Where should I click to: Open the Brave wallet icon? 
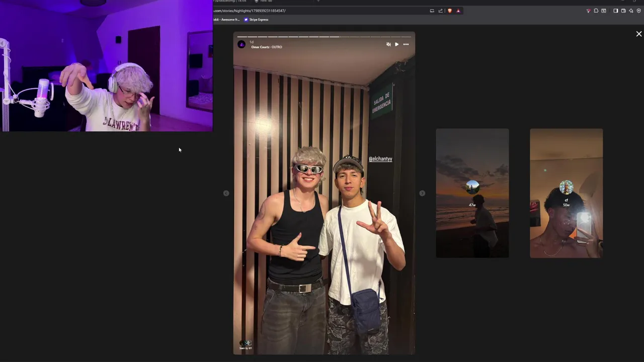[623, 11]
